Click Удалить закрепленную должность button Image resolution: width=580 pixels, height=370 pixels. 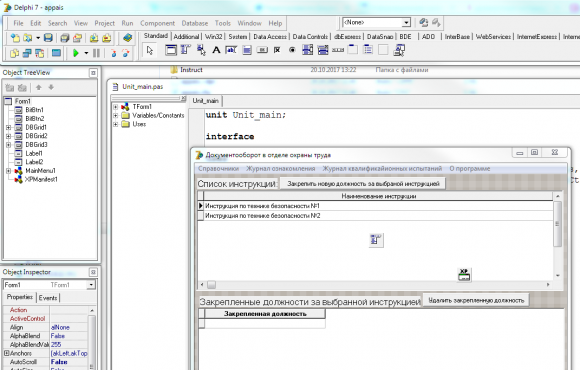coord(476,300)
